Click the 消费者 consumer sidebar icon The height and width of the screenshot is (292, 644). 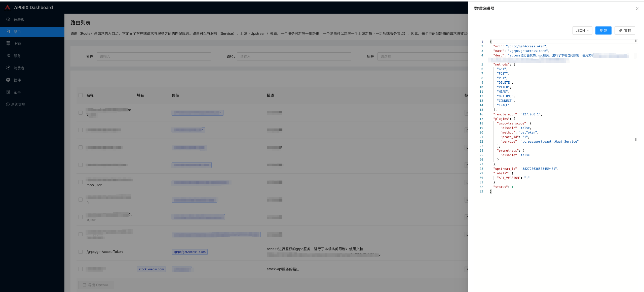[8, 68]
